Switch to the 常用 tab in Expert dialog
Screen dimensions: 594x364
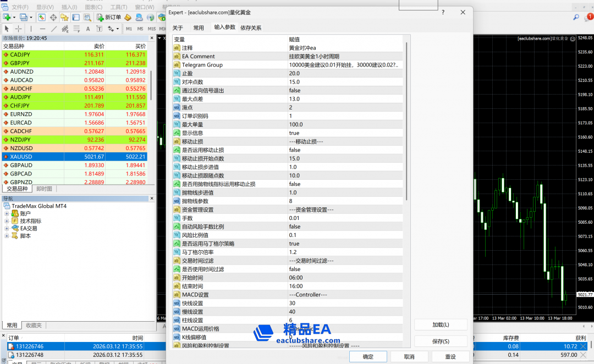coord(199,27)
